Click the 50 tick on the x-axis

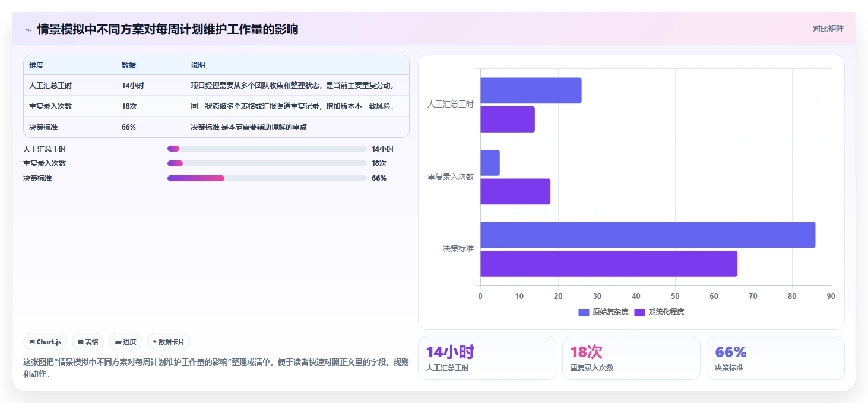[675, 296]
